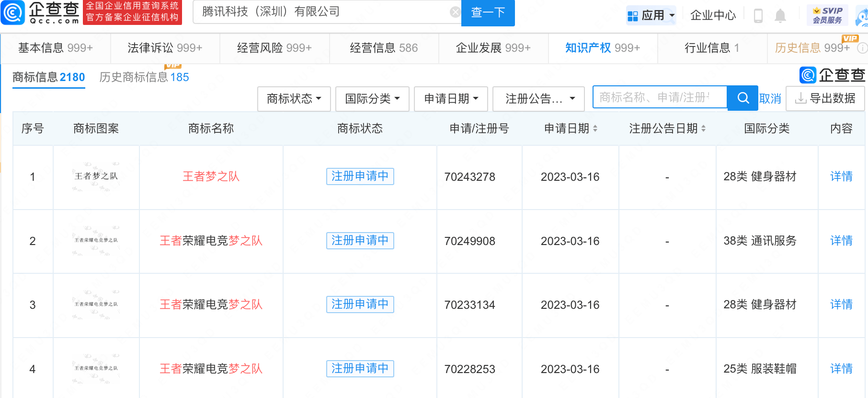Select registration number 70233134
868x398 pixels.
470,305
